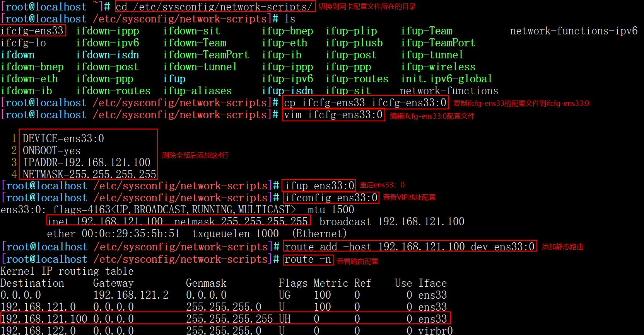This screenshot has height=335, width=644.
Task: Select ifdown-tunnel in the listing
Action: 200,67
